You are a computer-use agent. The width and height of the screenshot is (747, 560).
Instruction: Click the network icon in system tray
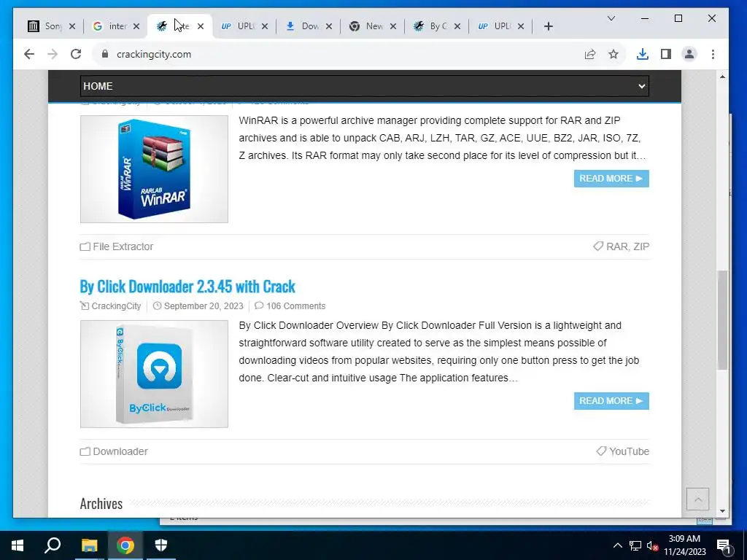click(635, 545)
